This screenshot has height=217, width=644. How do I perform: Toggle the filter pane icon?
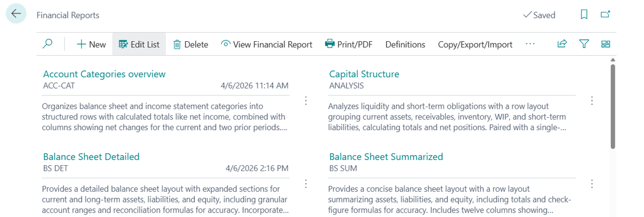coord(584,44)
